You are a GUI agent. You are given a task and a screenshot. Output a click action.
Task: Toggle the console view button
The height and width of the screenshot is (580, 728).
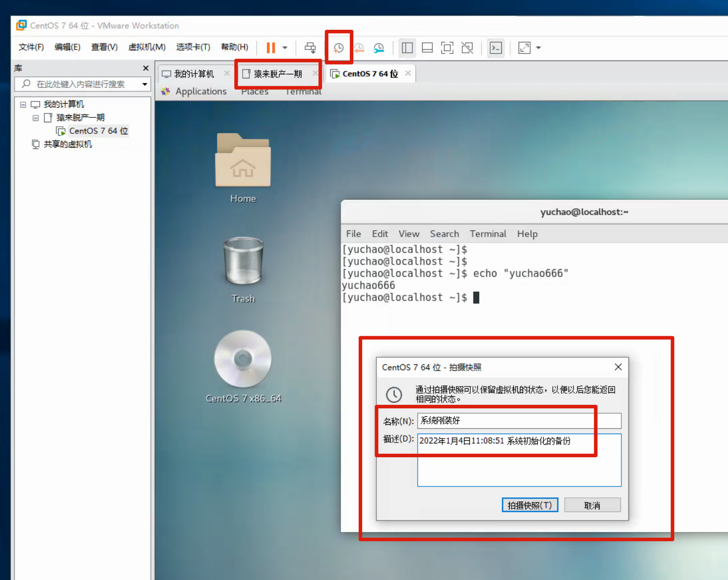pos(496,48)
